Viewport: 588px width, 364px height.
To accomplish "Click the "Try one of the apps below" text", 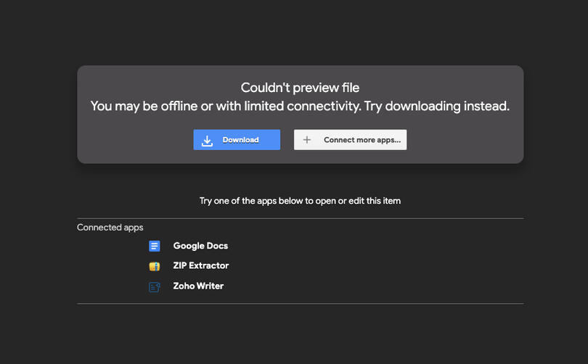I will coord(300,201).
